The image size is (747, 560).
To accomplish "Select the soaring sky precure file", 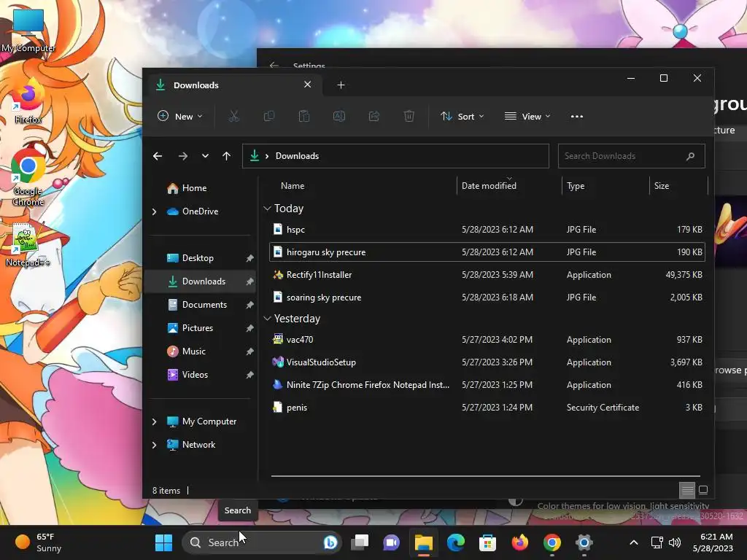I will [487, 297].
